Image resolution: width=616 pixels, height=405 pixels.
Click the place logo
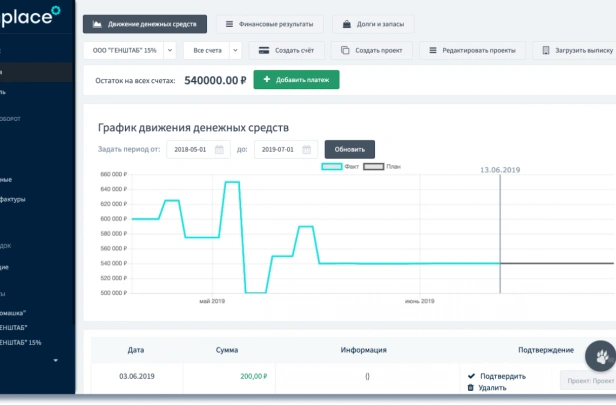(x=30, y=16)
